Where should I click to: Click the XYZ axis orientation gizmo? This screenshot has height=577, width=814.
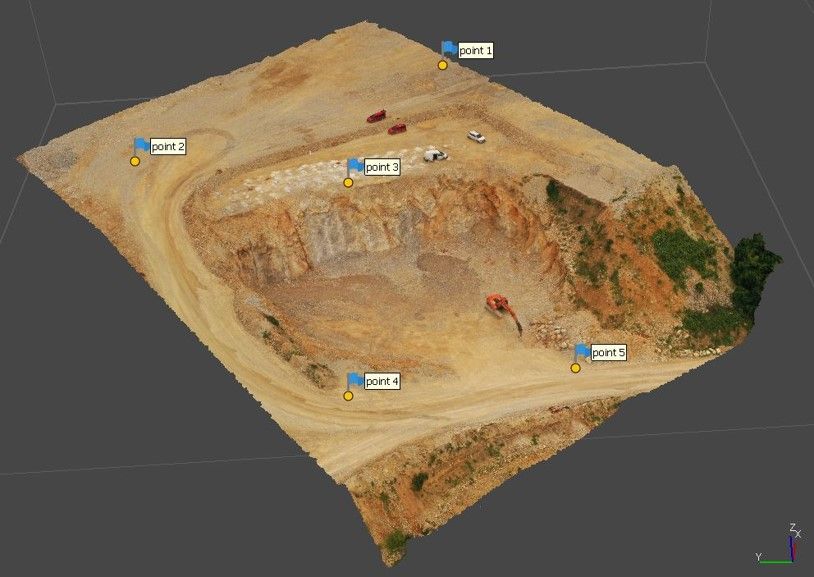coord(779,544)
